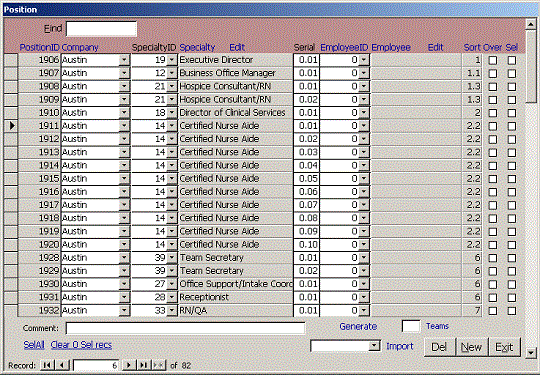
Task: Open SpecialtyID dropdown for position 1915
Action: [172, 178]
